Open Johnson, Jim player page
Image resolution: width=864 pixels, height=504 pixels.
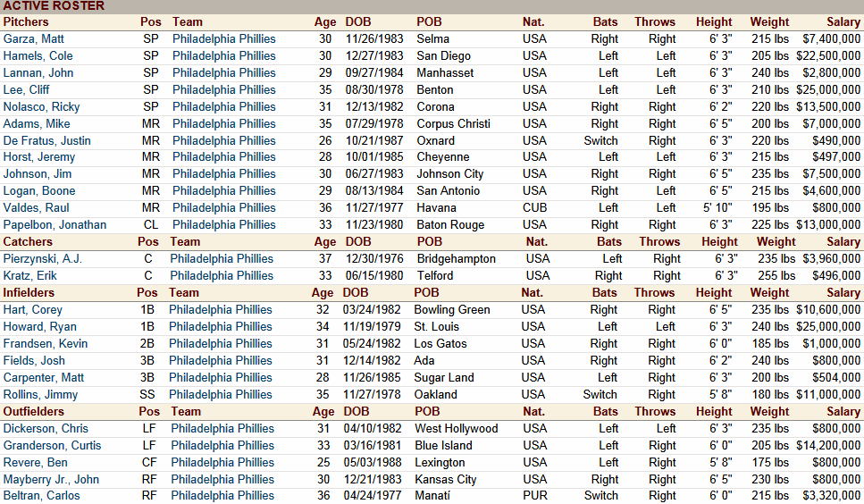(38, 174)
